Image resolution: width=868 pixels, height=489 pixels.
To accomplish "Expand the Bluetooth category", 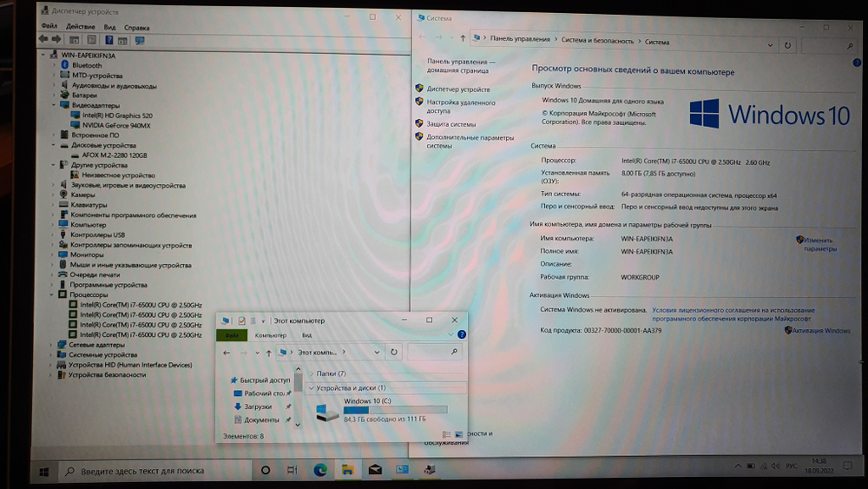I will pos(54,65).
